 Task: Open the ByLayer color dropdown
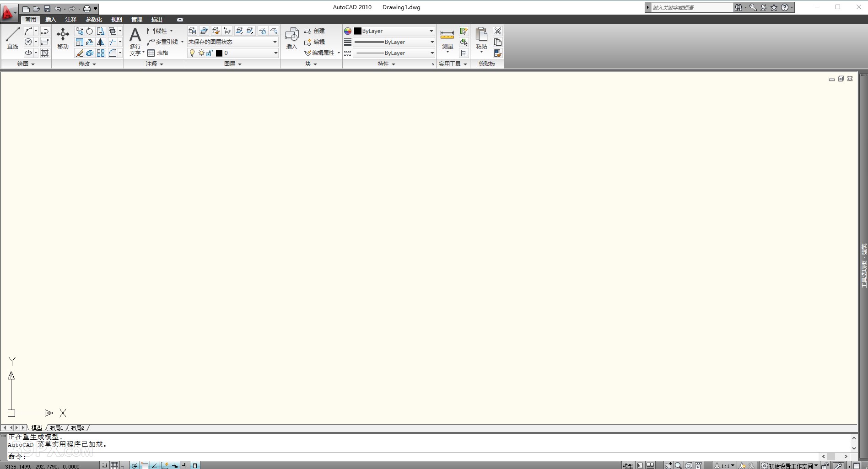[431, 31]
